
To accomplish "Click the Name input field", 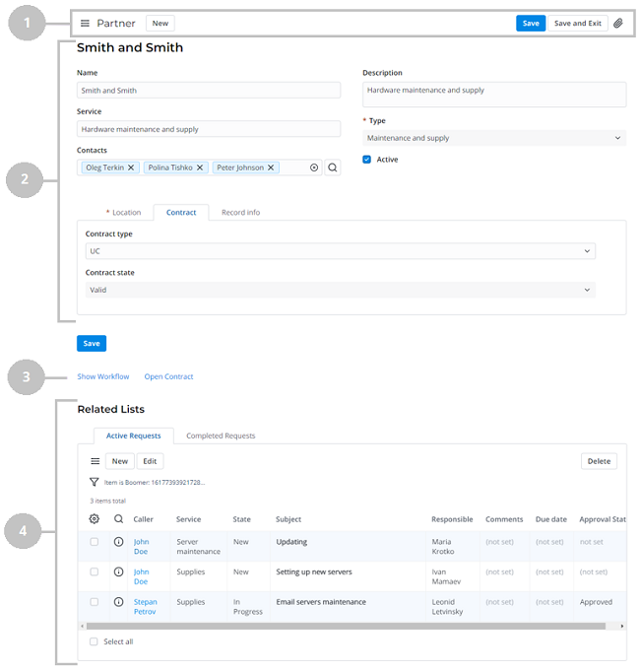I will pyautogui.click(x=209, y=91).
